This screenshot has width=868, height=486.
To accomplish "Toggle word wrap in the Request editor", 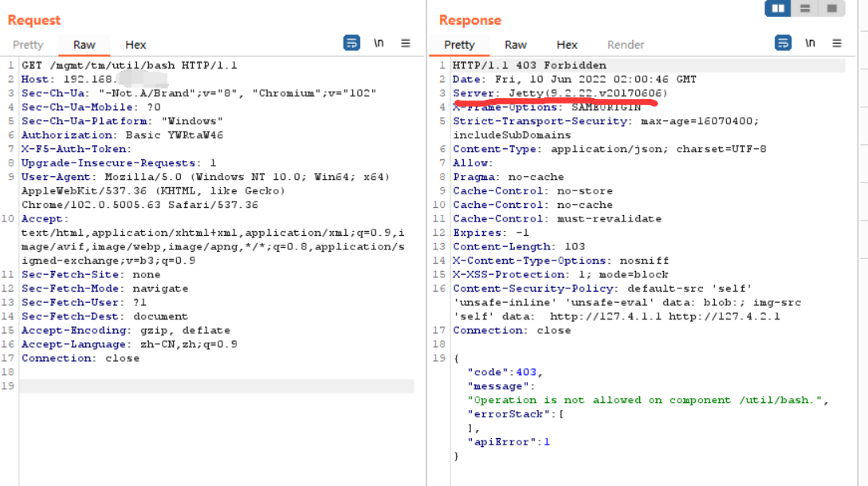I will pyautogui.click(x=352, y=43).
